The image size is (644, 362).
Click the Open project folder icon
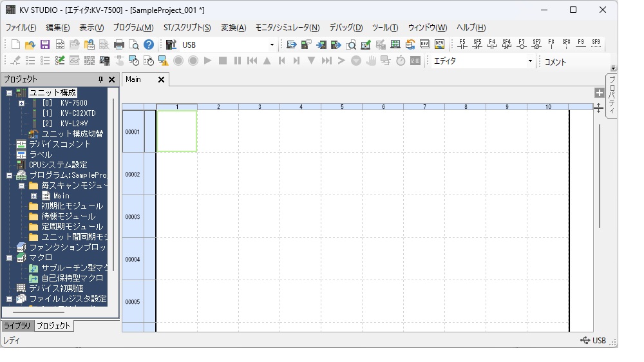[x=30, y=44]
